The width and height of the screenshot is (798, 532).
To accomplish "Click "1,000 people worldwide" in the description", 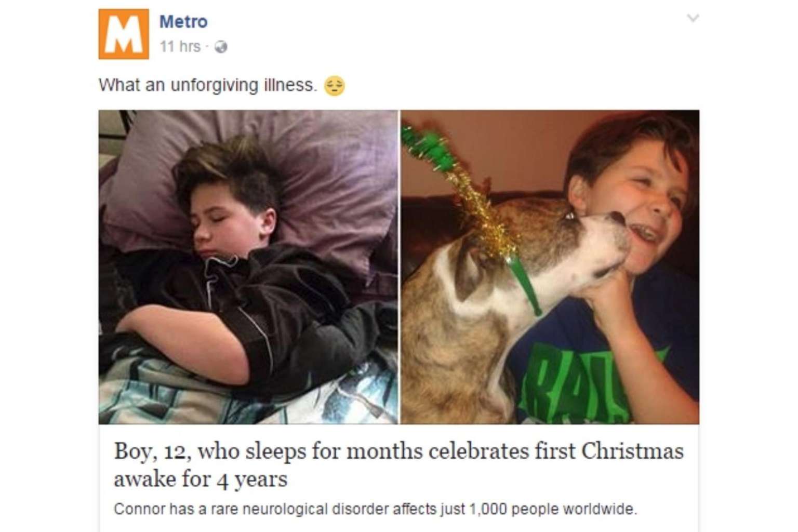I will (552, 509).
